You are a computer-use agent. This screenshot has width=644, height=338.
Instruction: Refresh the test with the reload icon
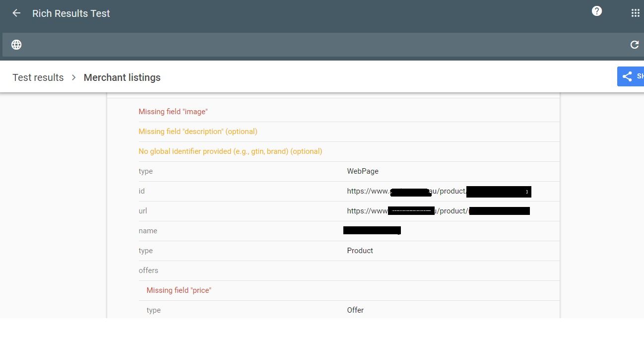coord(635,44)
